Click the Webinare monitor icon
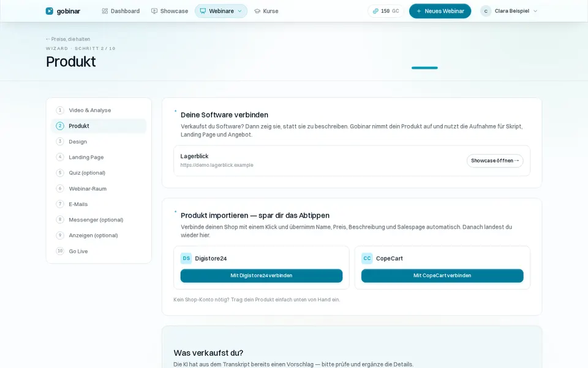 point(203,11)
